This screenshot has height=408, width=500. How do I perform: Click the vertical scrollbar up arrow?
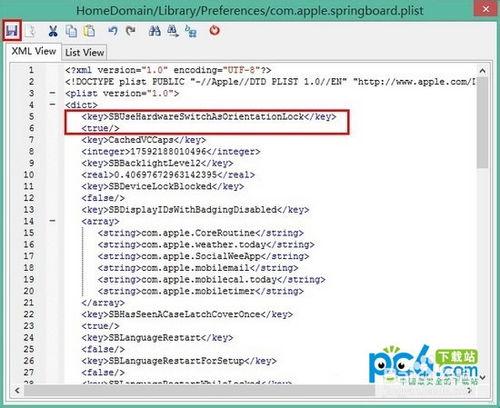[482, 71]
